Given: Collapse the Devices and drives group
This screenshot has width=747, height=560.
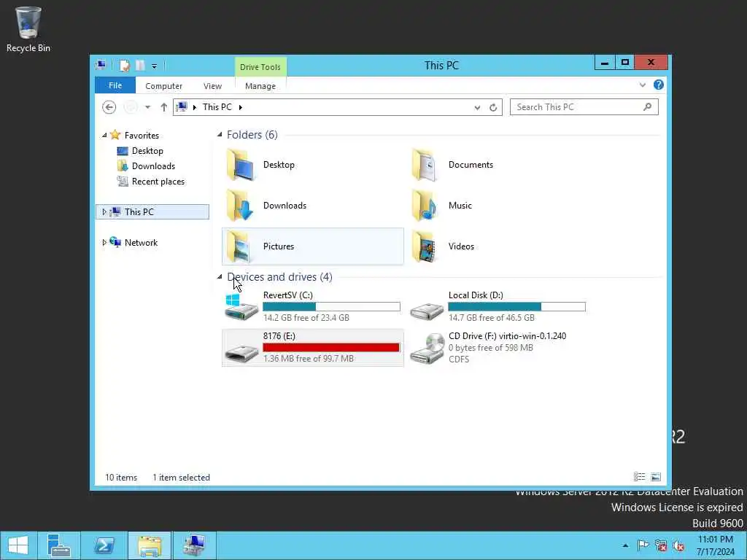Looking at the screenshot, I should pyautogui.click(x=220, y=276).
